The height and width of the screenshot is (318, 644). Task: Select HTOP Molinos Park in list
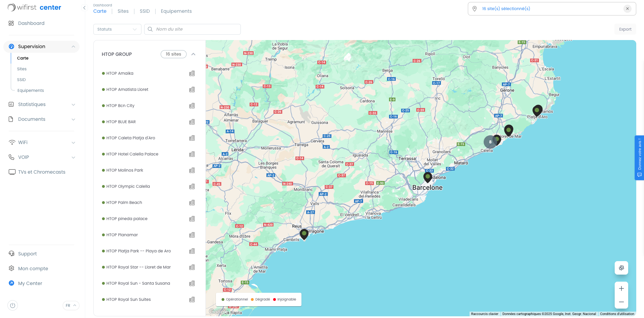click(x=125, y=170)
